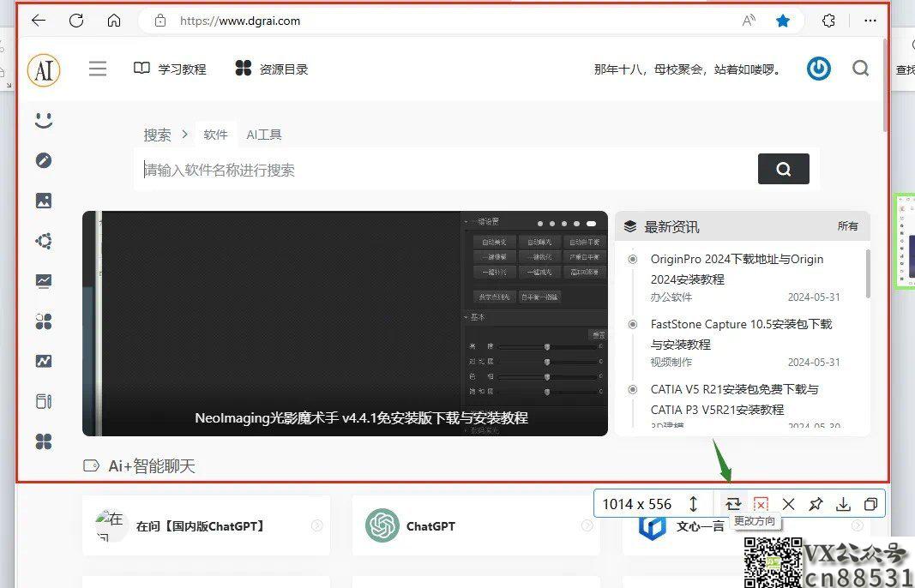Open the 学习教程 menu

[x=170, y=69]
